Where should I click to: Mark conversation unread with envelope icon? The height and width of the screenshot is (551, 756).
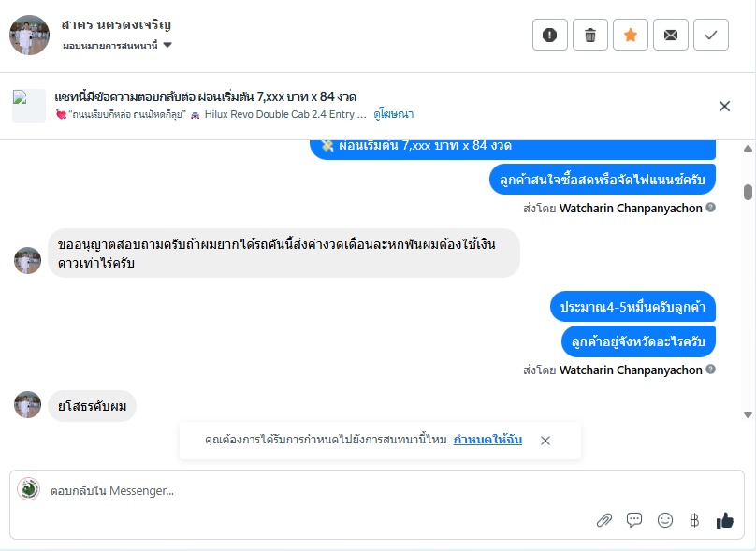coord(671,35)
